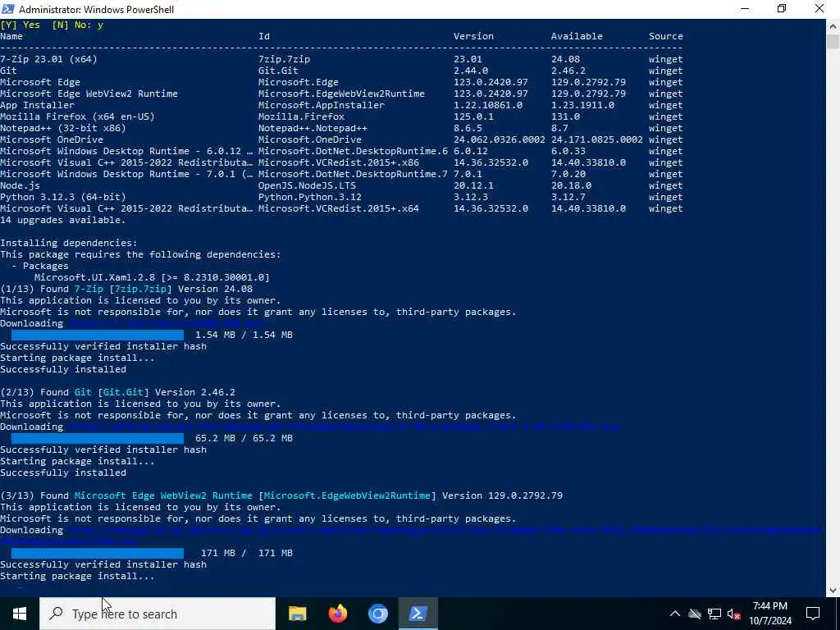
Task: Click the vertical scrollbar thumb
Action: tap(833, 42)
